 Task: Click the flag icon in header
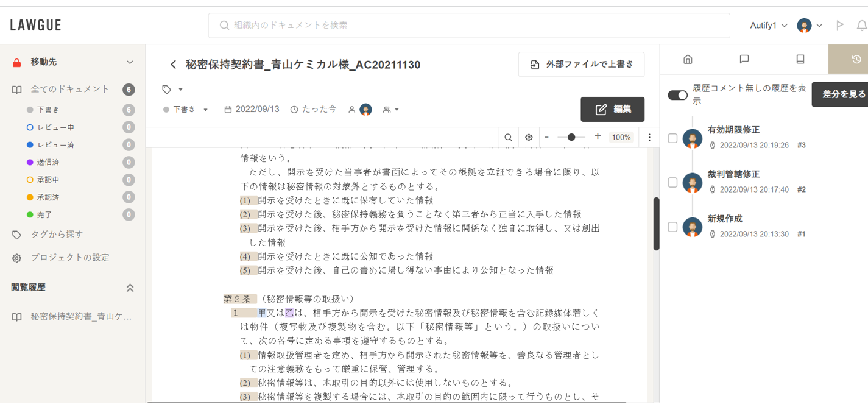(840, 26)
